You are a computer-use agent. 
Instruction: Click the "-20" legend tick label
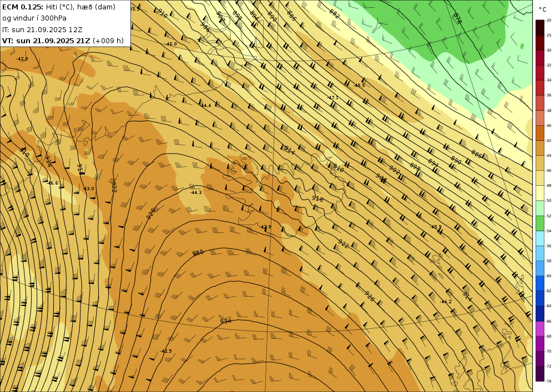548,21
